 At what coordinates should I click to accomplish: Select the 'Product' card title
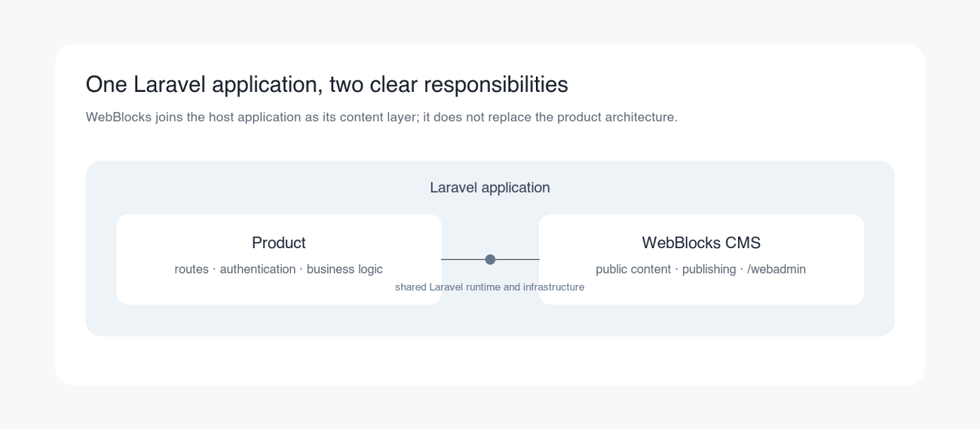(279, 243)
